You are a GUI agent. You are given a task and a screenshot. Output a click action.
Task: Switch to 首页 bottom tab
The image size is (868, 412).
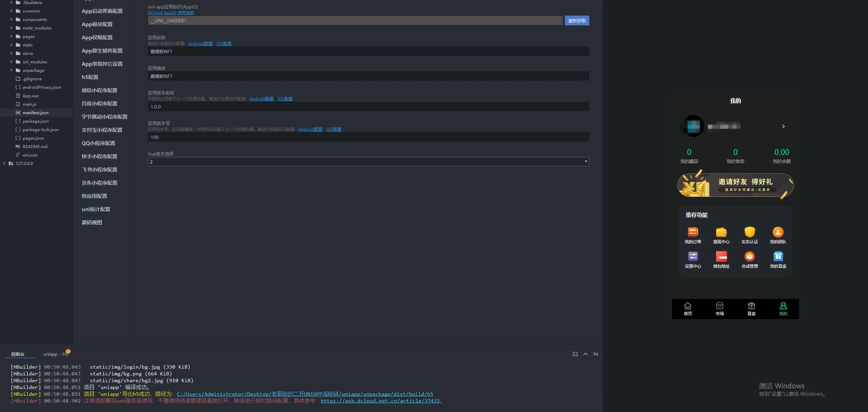688,309
